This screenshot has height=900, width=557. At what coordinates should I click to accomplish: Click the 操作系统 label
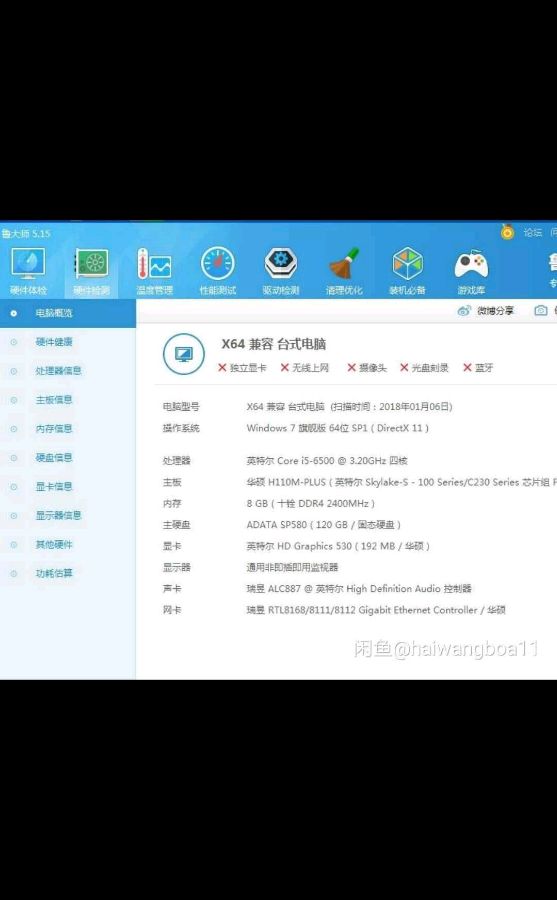coord(181,428)
